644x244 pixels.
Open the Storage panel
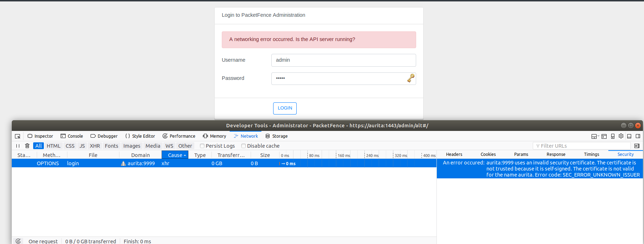[276, 136]
